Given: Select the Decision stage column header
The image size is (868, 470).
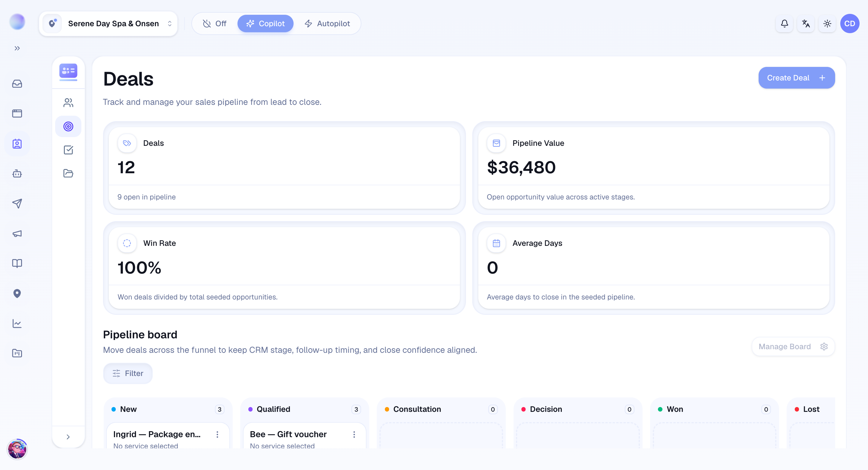Looking at the screenshot, I should [577, 409].
